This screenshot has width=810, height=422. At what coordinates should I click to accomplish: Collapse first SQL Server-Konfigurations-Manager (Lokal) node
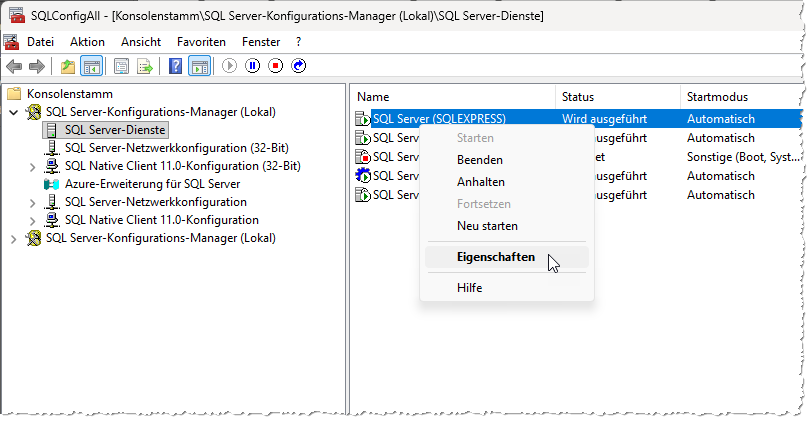pos(14,112)
